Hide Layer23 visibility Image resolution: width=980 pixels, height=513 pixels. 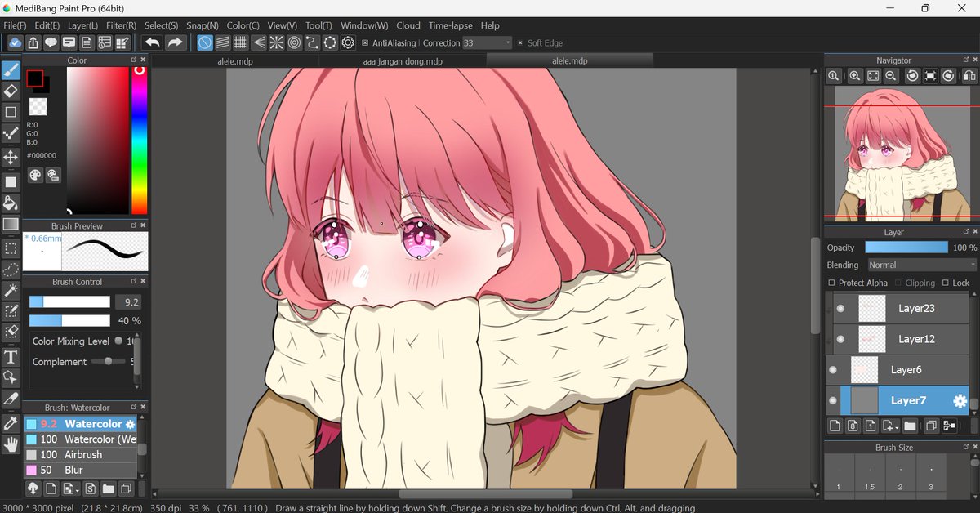point(840,309)
